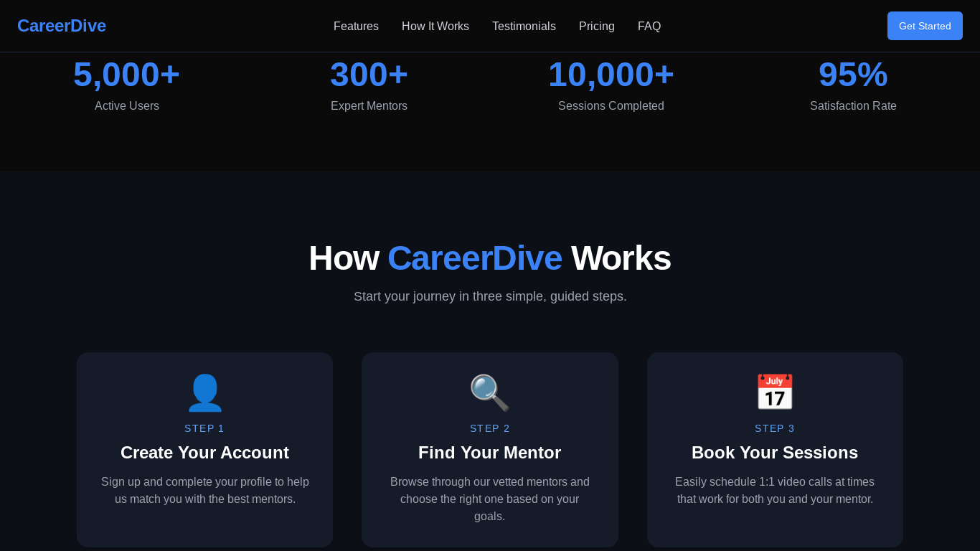Click the 5,000+ Active Users stat

coord(126,75)
